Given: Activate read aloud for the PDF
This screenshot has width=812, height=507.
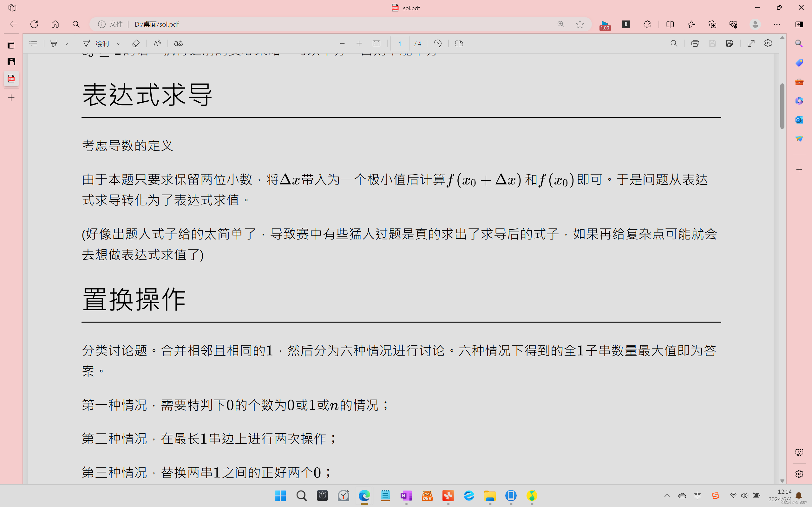Looking at the screenshot, I should coord(157,43).
